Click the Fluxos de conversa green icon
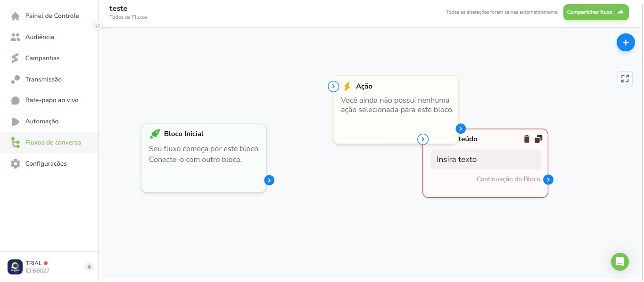The width and height of the screenshot is (644, 282). pos(16,143)
